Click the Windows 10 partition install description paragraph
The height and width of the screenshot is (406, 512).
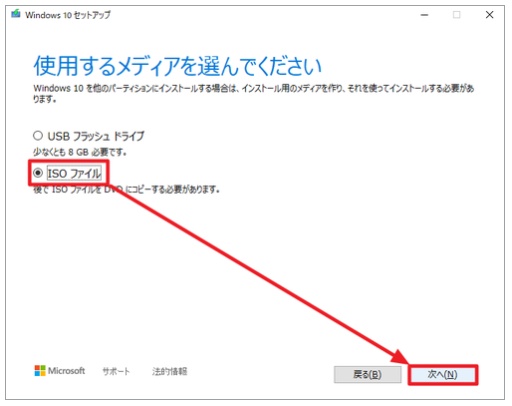(253, 94)
